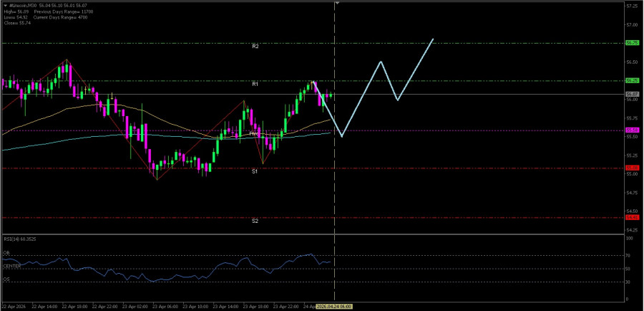
Task: Select the gray 56.07 current price tag
Action: coord(632,94)
